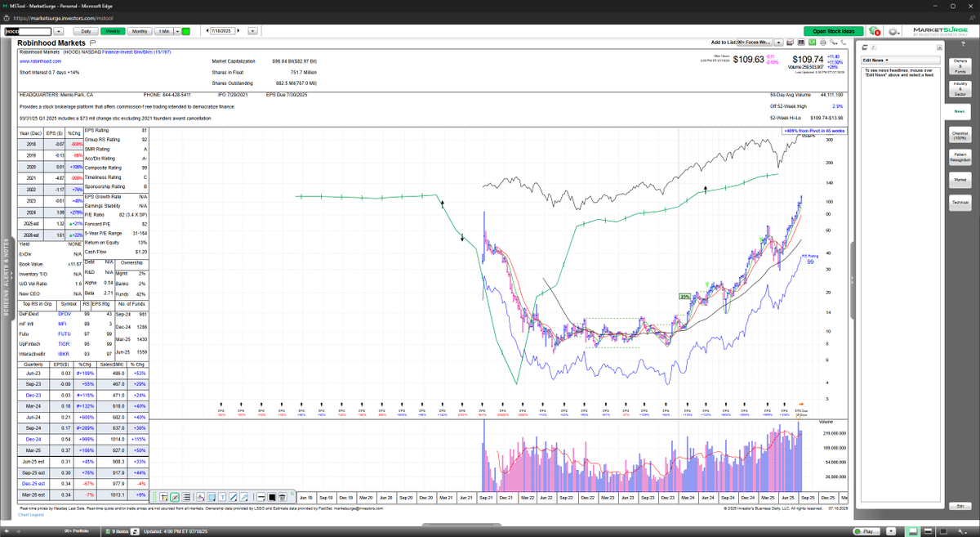Open the Checklist (100%) side tab

point(960,133)
